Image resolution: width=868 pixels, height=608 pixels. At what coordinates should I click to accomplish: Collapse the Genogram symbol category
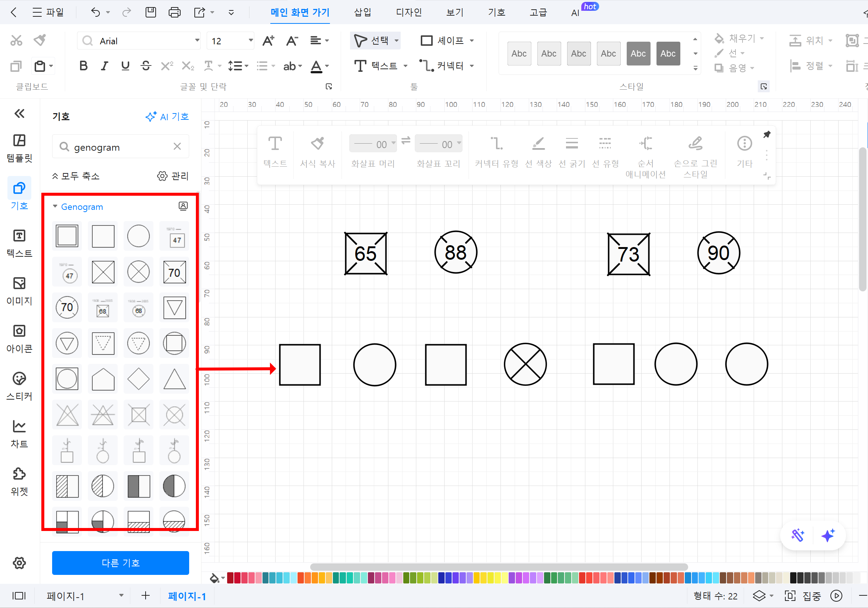pyautogui.click(x=55, y=206)
